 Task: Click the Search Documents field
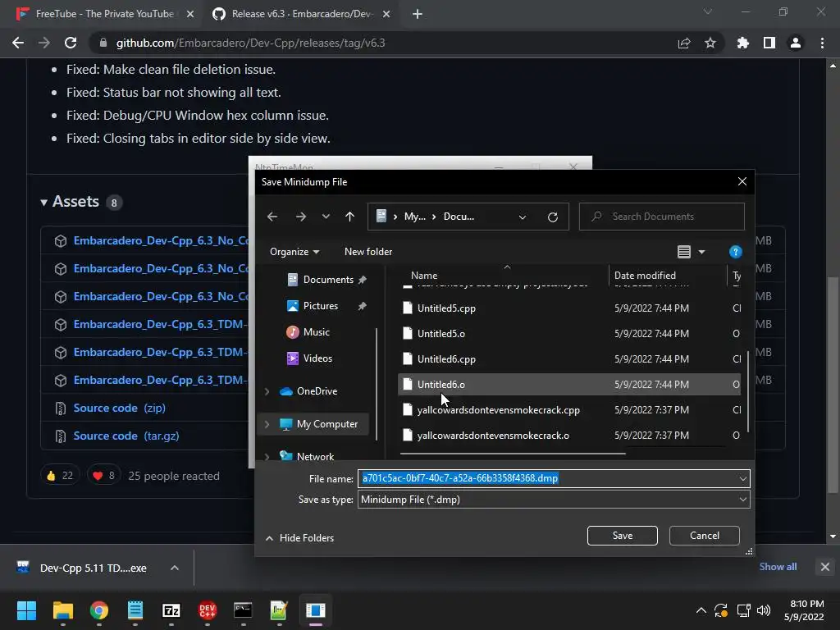click(662, 217)
